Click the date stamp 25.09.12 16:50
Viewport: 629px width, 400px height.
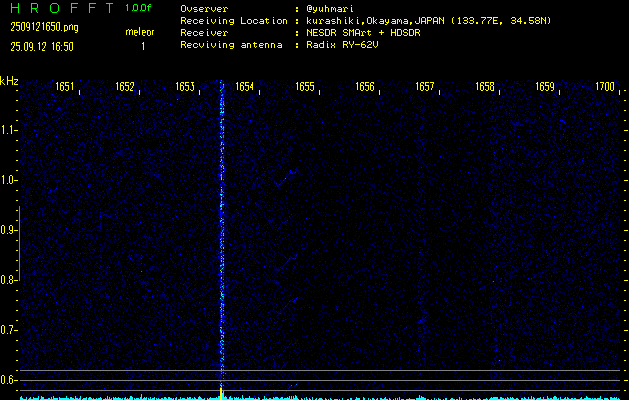pyautogui.click(x=42, y=47)
